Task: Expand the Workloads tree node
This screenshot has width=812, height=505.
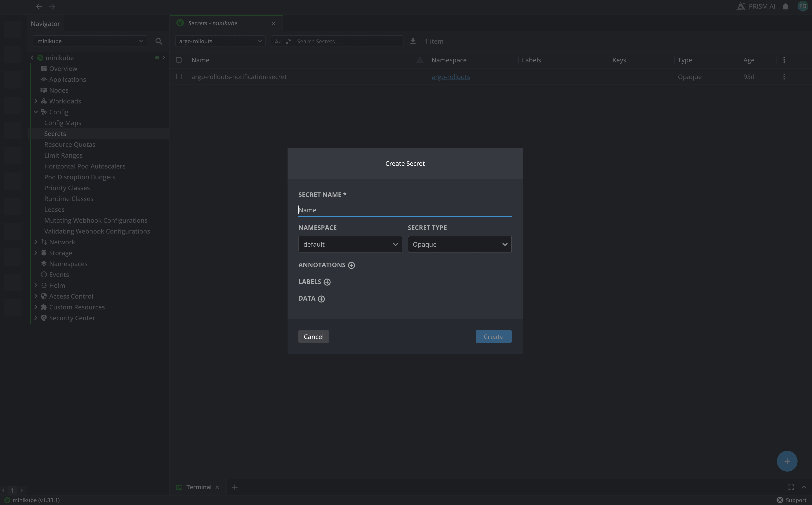Action: pyautogui.click(x=36, y=101)
